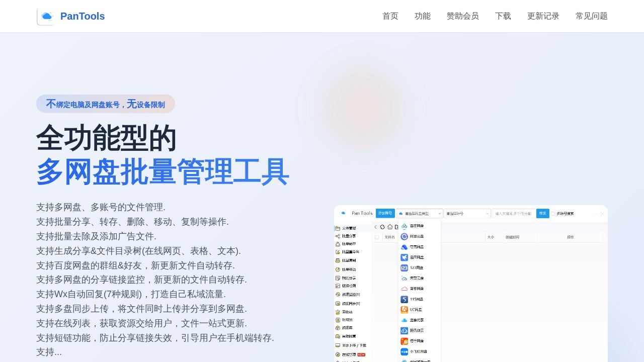Open the 下载 navigation item
This screenshot has width=644, height=362.
tap(503, 16)
